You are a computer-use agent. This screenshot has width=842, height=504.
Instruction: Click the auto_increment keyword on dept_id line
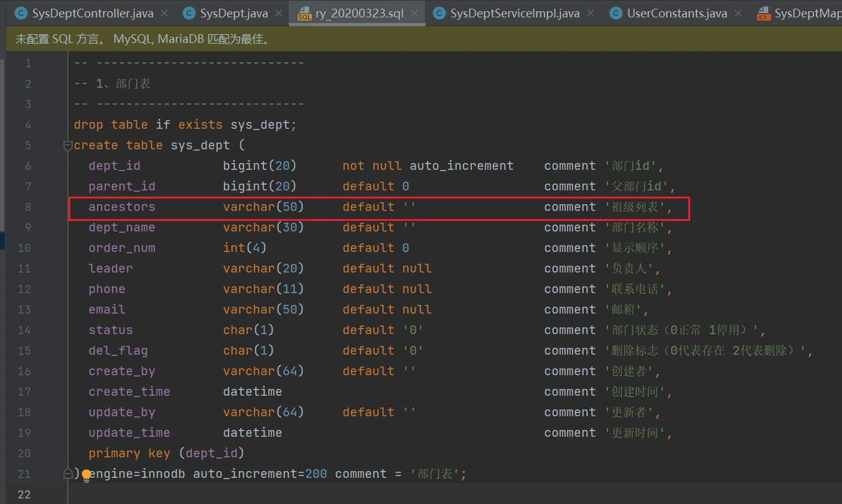(x=461, y=166)
